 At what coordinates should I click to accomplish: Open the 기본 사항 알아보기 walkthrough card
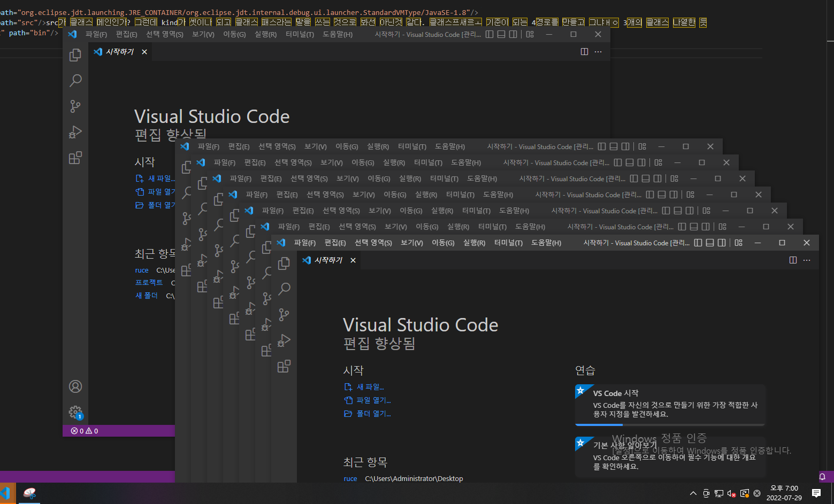[x=670, y=457]
